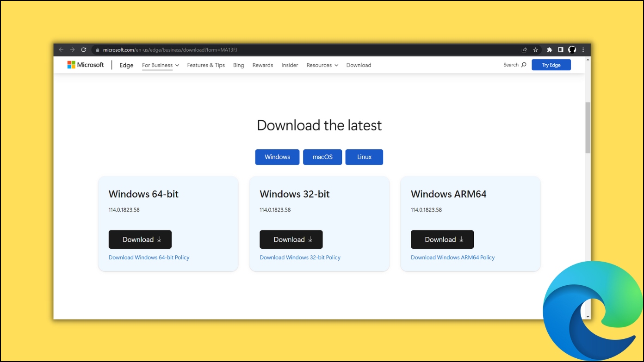Open the profile avatar icon
The image size is (644, 362).
[x=572, y=50]
